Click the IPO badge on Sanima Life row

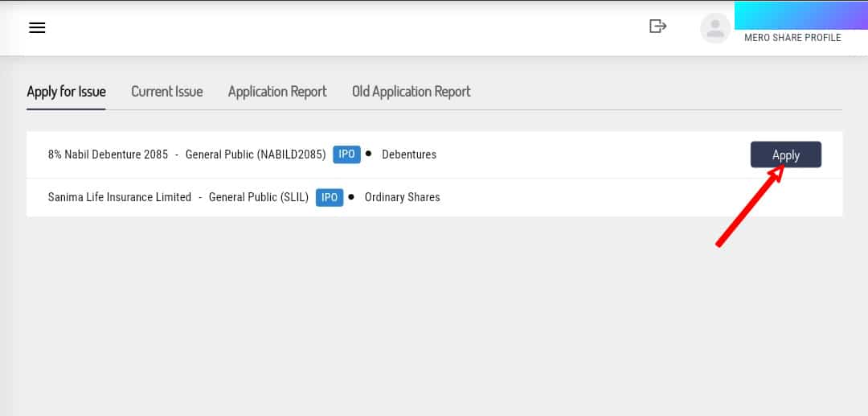(330, 197)
